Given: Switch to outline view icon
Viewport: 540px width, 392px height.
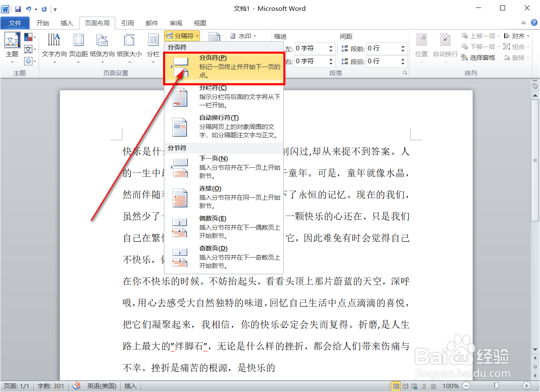Looking at the screenshot, I should click(424, 386).
